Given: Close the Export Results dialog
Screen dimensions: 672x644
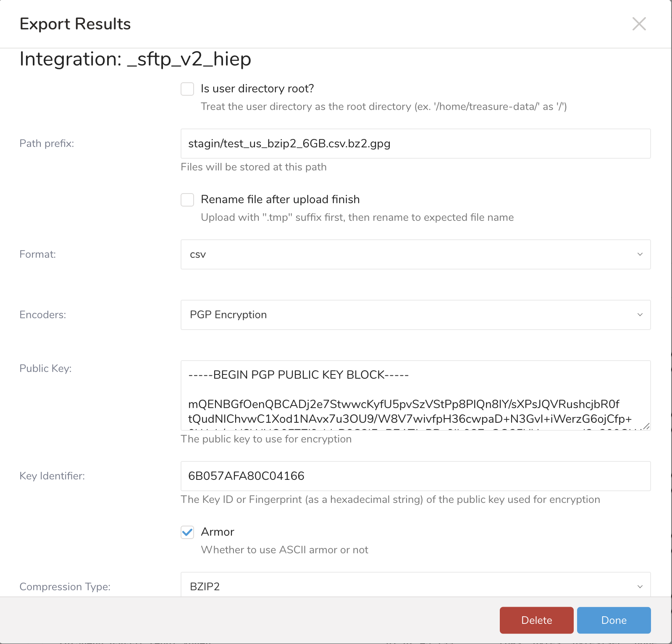Looking at the screenshot, I should (x=639, y=24).
